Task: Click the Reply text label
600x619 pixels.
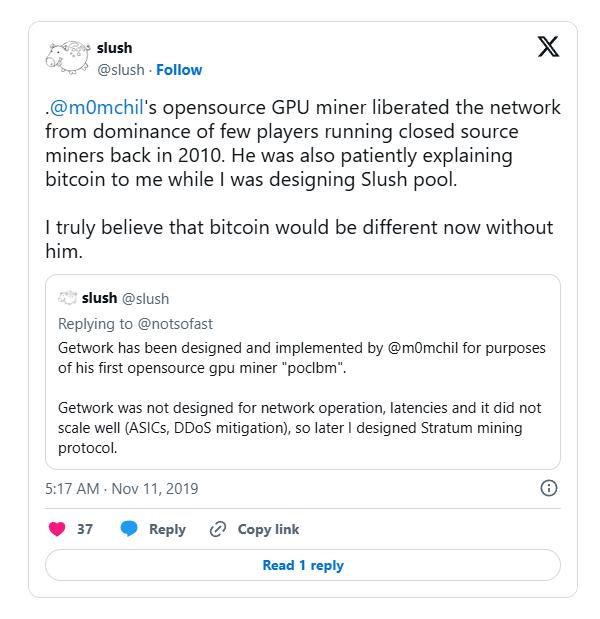Action: click(x=167, y=529)
